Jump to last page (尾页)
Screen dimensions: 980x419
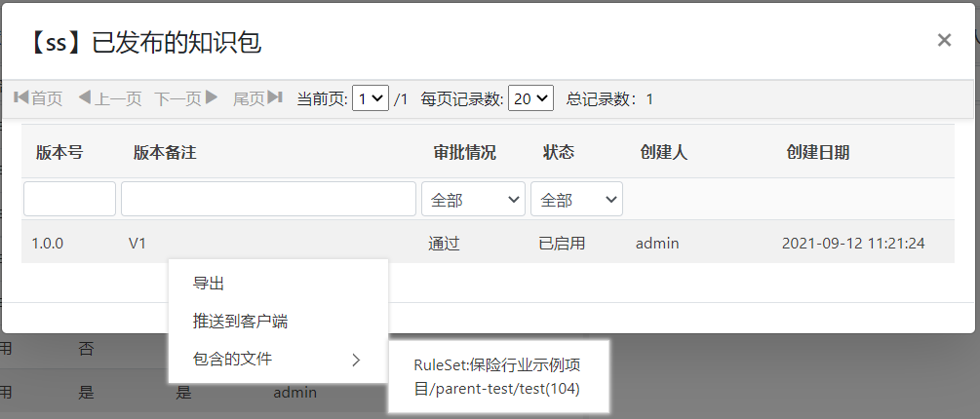[257, 98]
